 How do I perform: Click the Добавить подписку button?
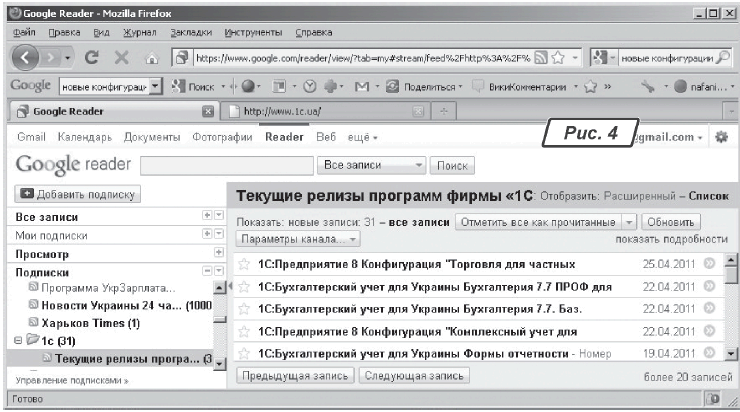click(78, 194)
